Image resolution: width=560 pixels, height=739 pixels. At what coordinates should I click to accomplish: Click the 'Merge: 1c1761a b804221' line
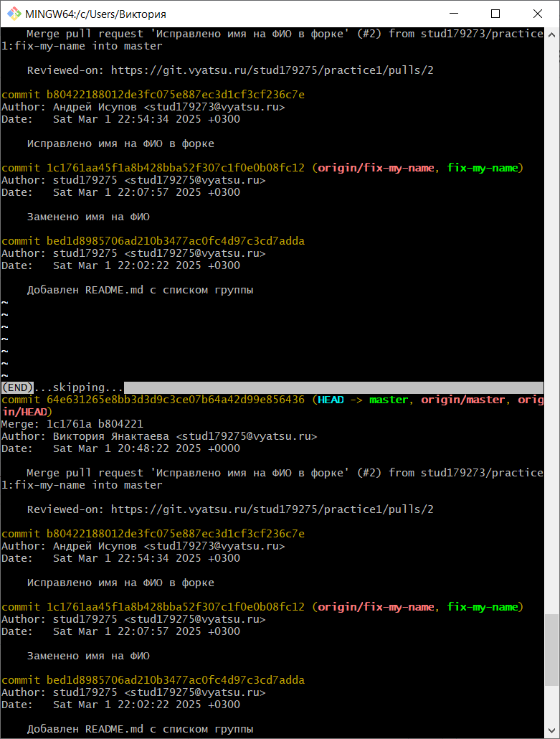point(72,424)
